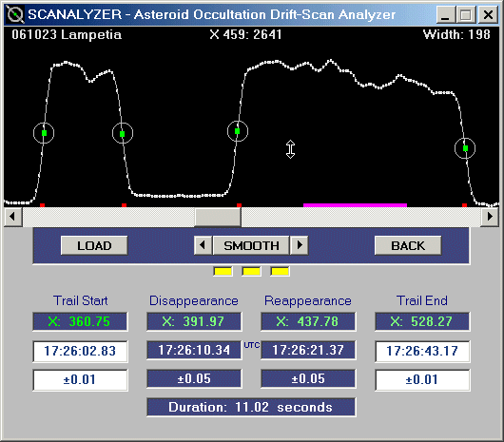Click the magenta bar at the graph bottom
Image resolution: width=504 pixels, height=442 pixels.
coord(356,205)
